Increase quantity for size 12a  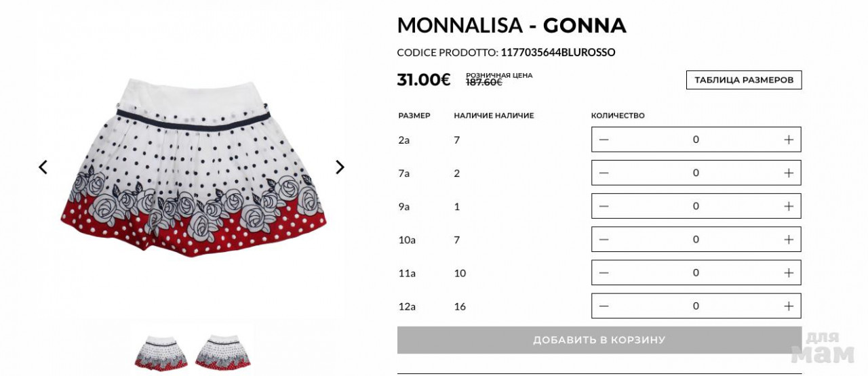(x=788, y=306)
